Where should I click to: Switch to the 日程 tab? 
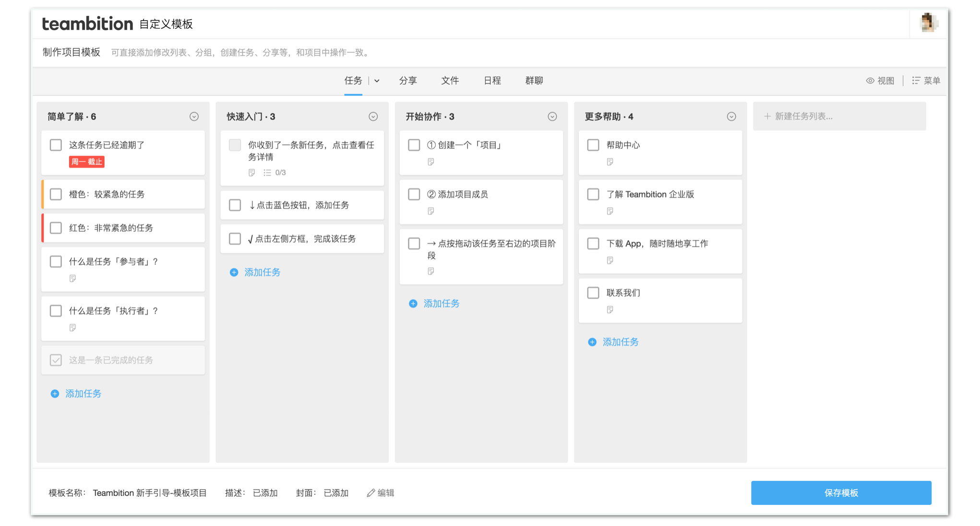point(492,81)
